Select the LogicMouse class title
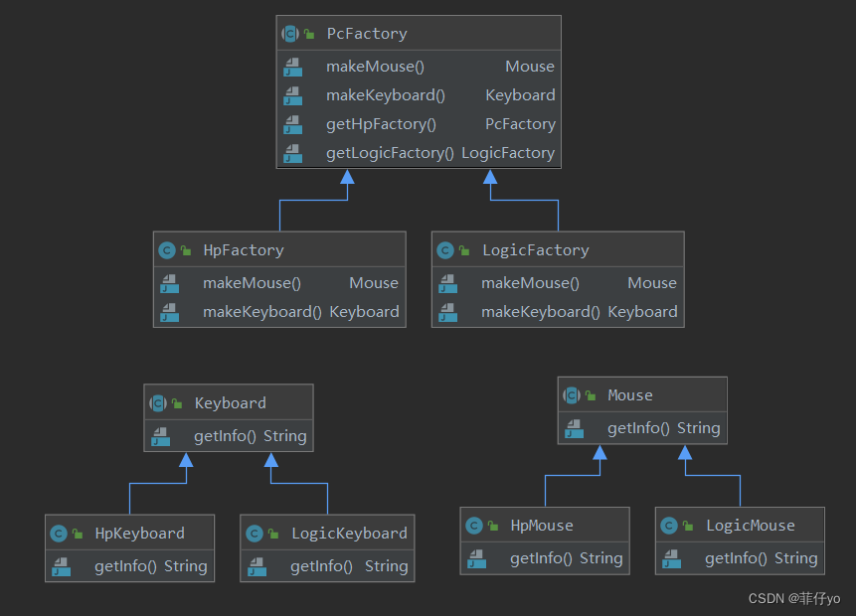 pos(751,526)
